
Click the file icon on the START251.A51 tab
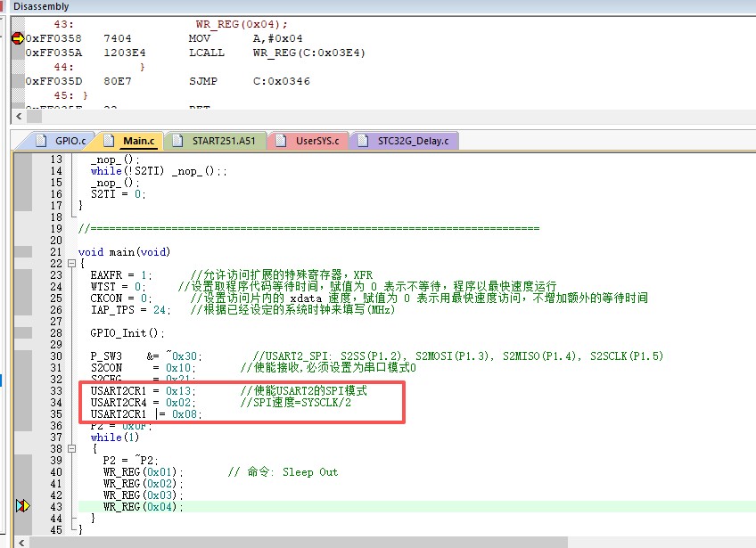click(178, 141)
